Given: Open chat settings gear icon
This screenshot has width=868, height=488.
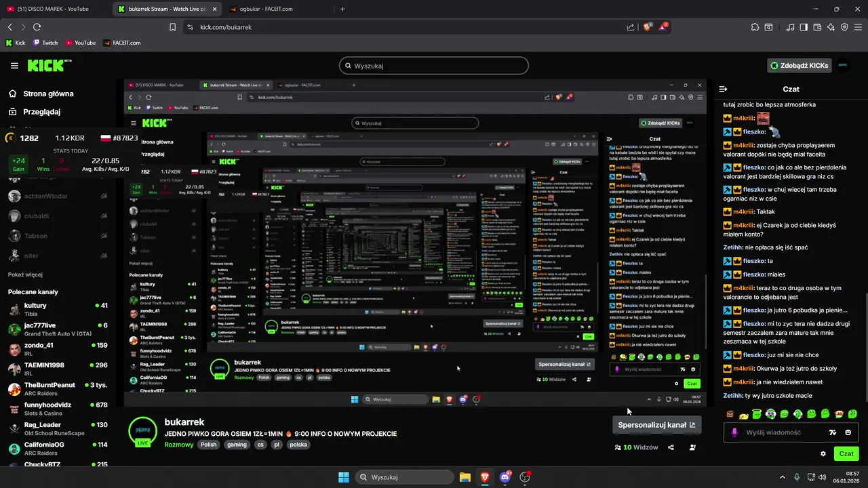Looking at the screenshot, I should click(823, 453).
